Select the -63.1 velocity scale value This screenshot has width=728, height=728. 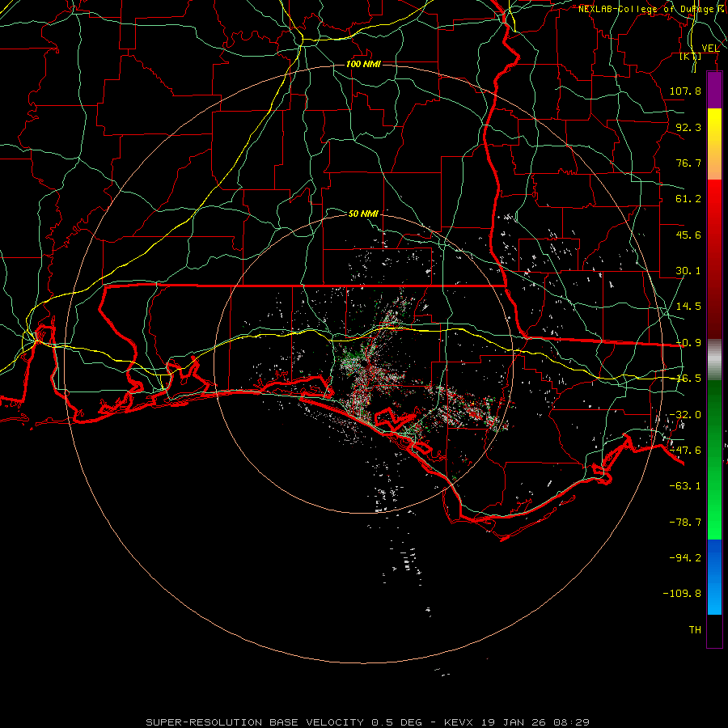685,486
